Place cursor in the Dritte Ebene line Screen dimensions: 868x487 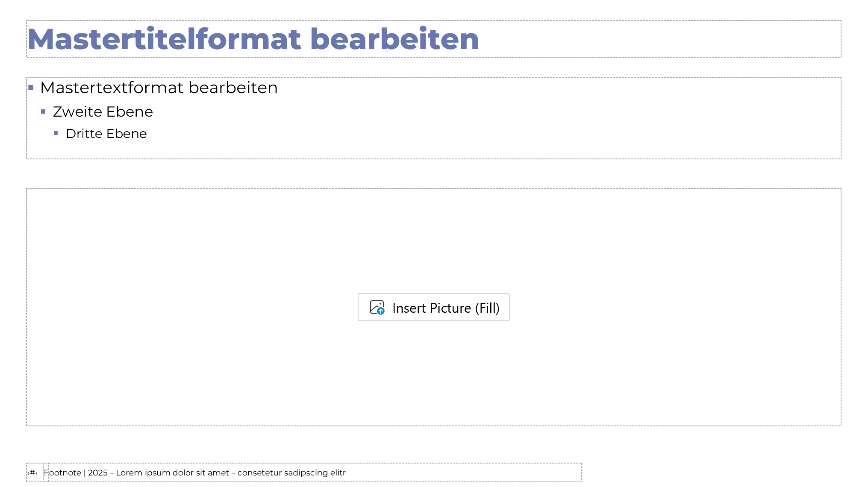pyautogui.click(x=106, y=134)
